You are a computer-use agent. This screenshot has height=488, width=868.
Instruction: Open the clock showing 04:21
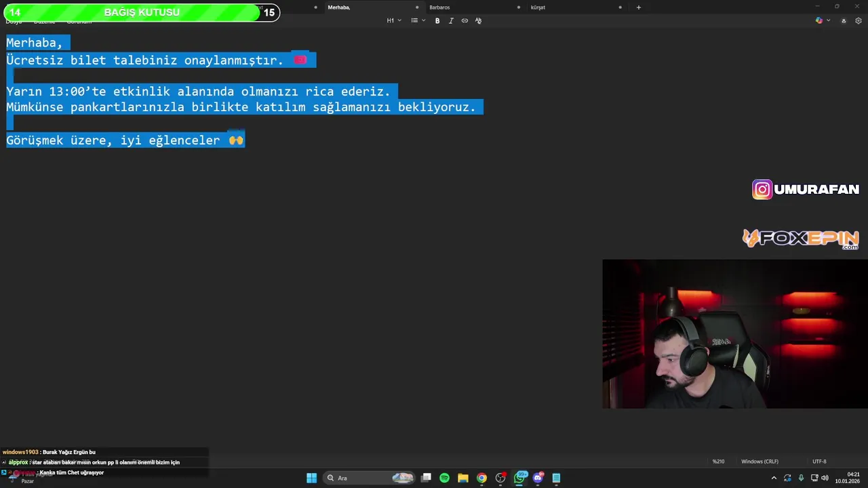pos(847,478)
